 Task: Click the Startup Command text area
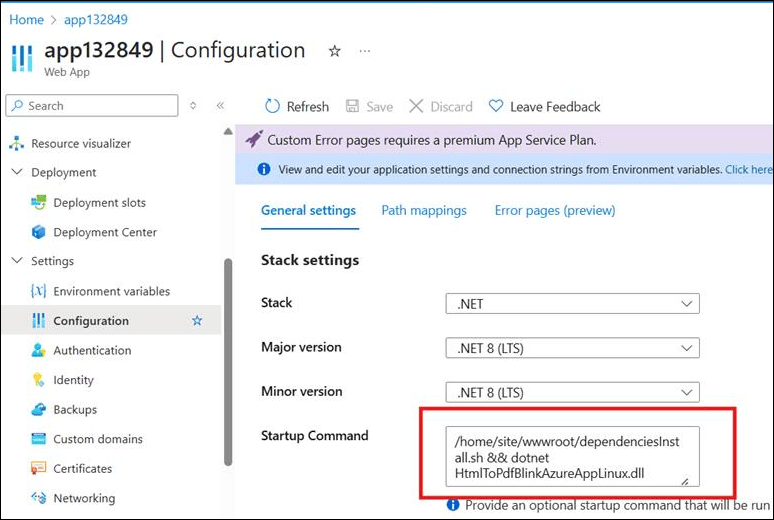click(573, 457)
